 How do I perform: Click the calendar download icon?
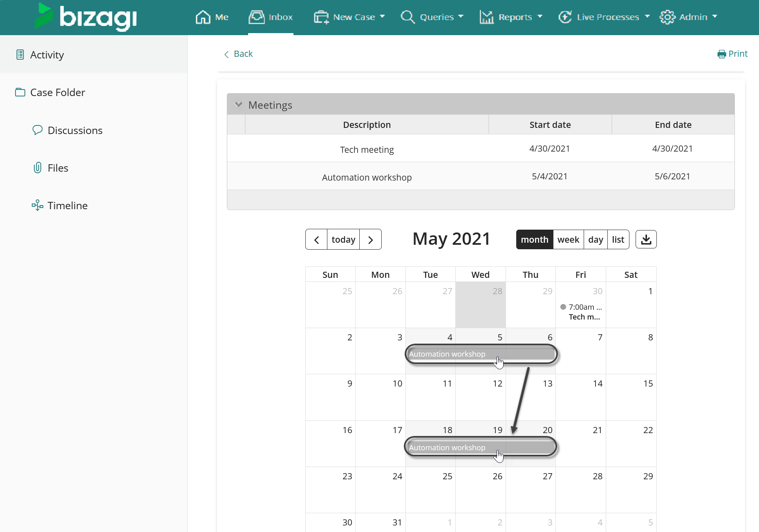coord(646,239)
